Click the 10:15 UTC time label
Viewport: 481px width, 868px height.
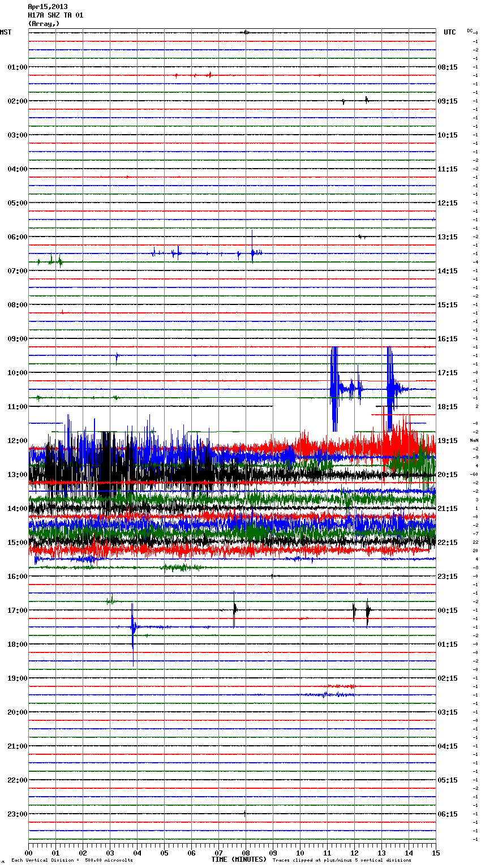coord(448,135)
